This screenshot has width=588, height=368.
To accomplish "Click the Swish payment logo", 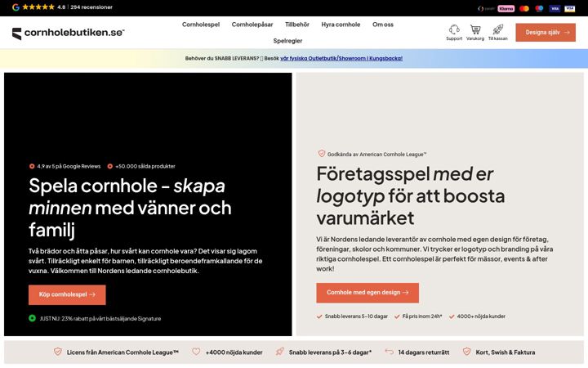I will [x=486, y=9].
